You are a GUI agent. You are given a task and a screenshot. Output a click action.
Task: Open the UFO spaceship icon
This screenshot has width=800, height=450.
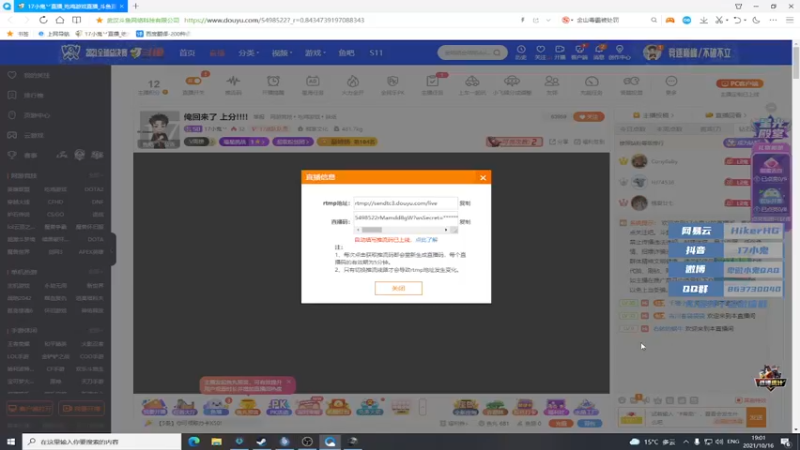512,85
